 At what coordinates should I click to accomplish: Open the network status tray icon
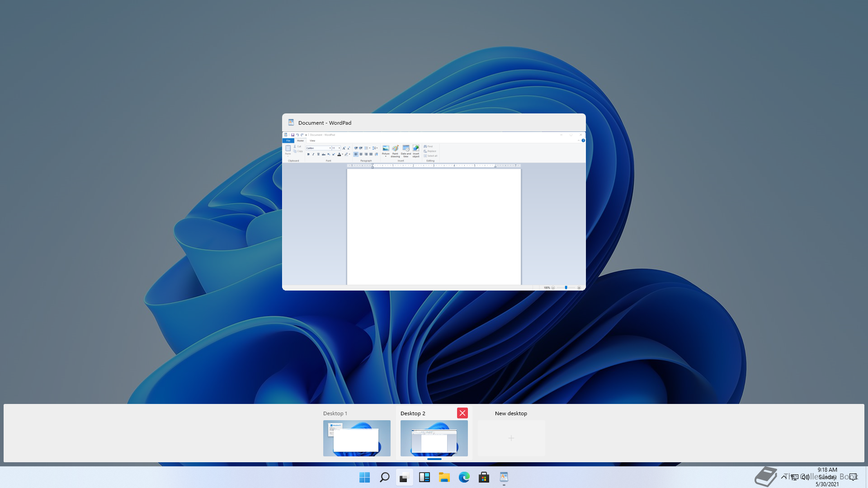pos(794,477)
